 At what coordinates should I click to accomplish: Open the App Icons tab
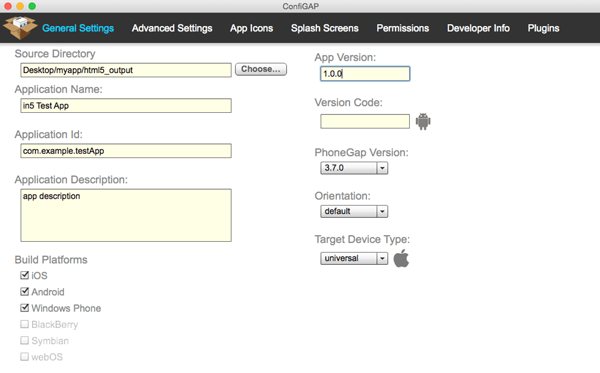(x=251, y=28)
